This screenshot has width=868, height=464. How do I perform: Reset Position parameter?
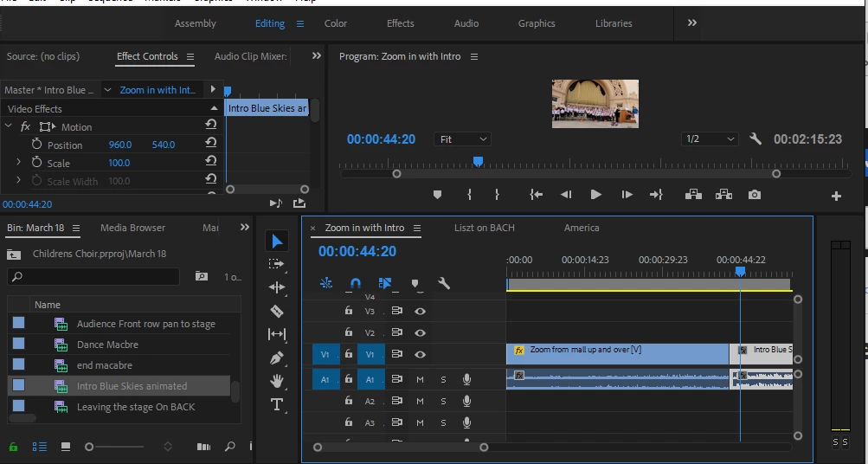click(x=211, y=142)
